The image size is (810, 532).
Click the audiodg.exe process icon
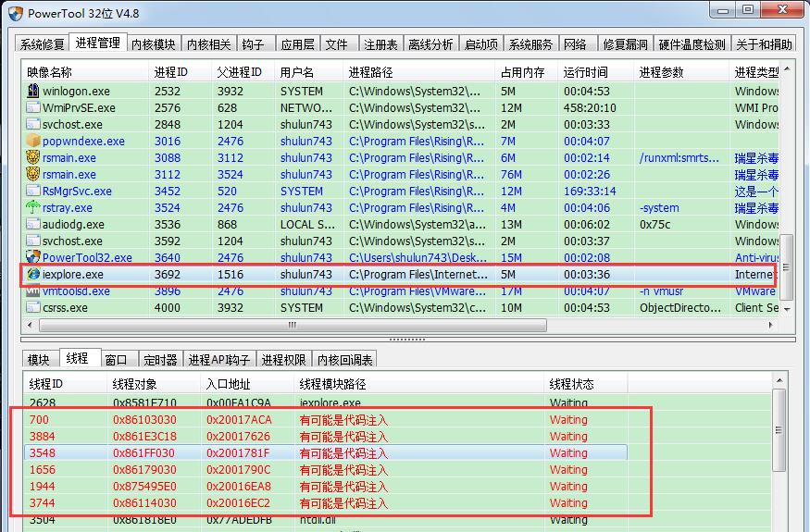[x=33, y=224]
